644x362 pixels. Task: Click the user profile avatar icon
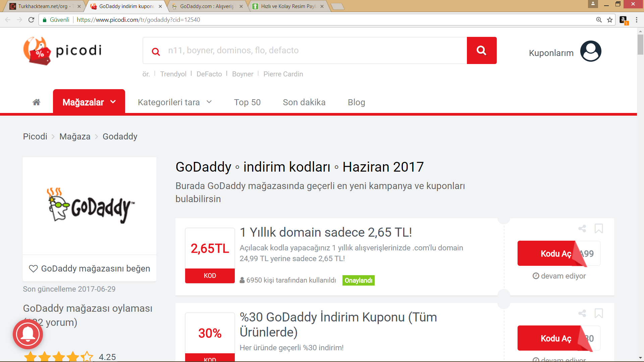[x=591, y=51]
